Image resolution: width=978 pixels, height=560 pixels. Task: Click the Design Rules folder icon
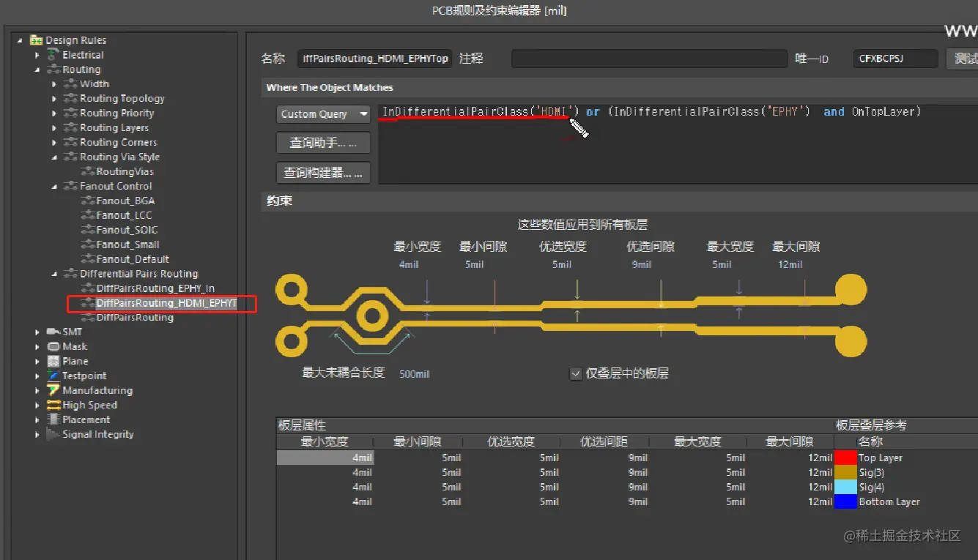point(36,40)
